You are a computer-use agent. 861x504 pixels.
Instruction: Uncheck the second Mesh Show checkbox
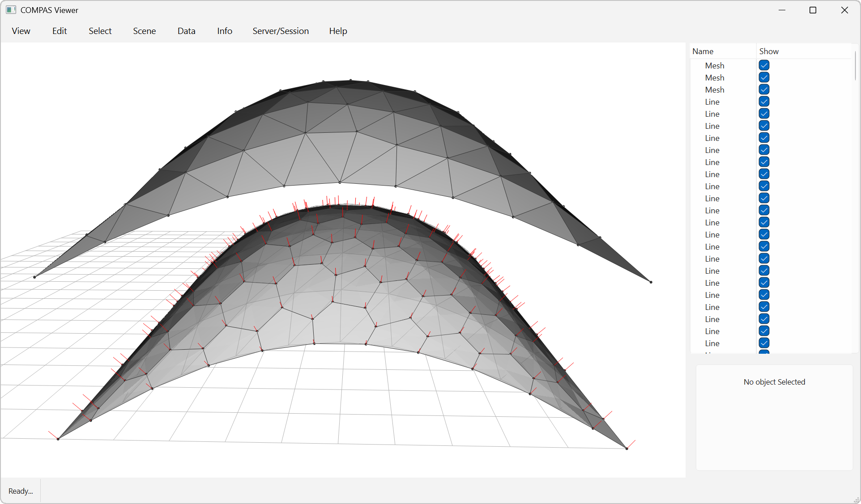[x=764, y=77]
